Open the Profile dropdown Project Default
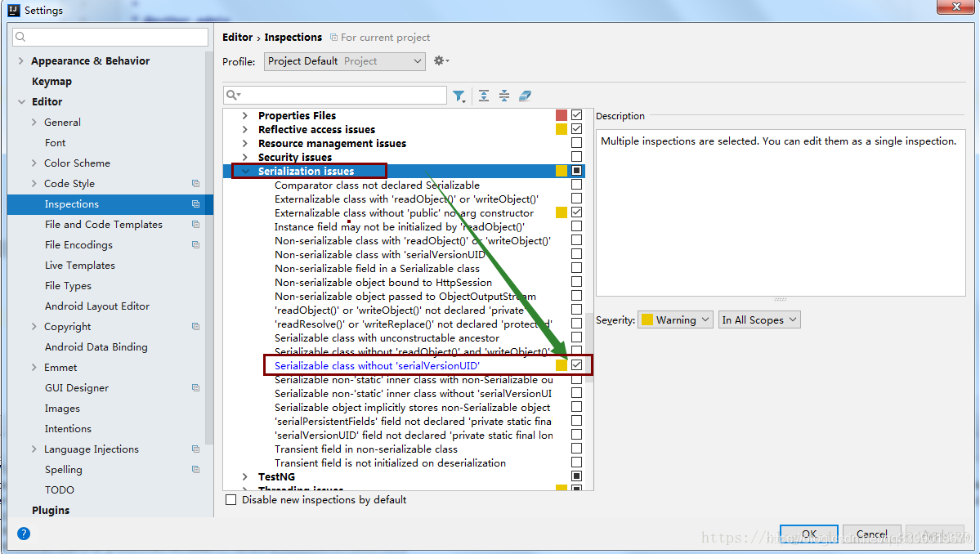 [x=344, y=61]
